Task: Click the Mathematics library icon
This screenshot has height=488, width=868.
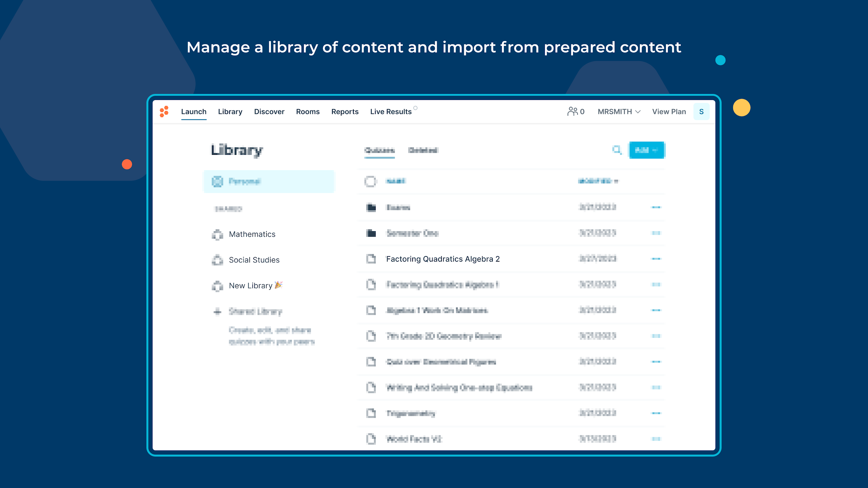Action: pyautogui.click(x=217, y=235)
